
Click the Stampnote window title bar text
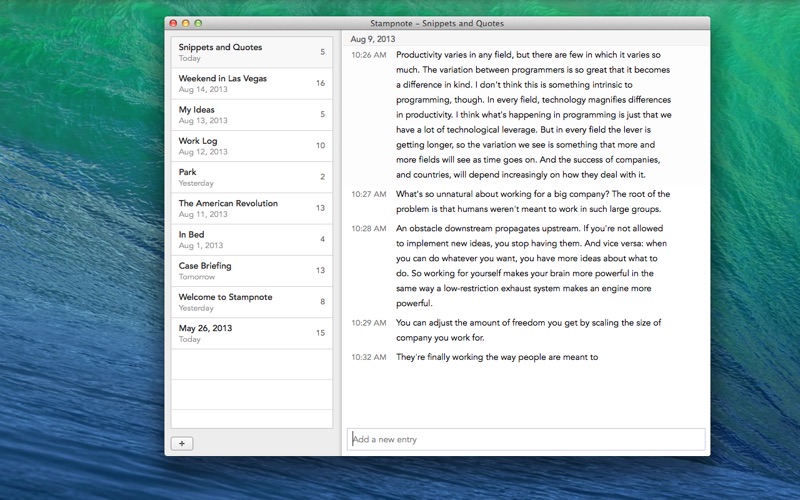pyautogui.click(x=437, y=23)
